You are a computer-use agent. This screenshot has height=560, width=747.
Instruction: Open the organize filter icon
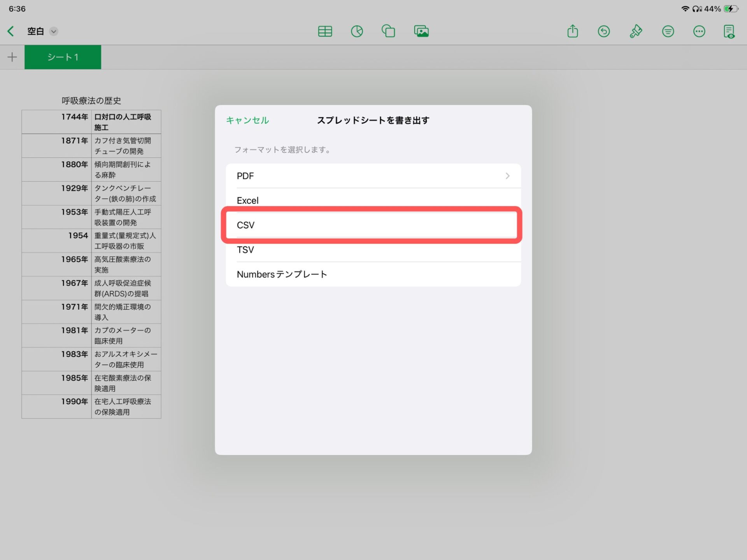[668, 31]
